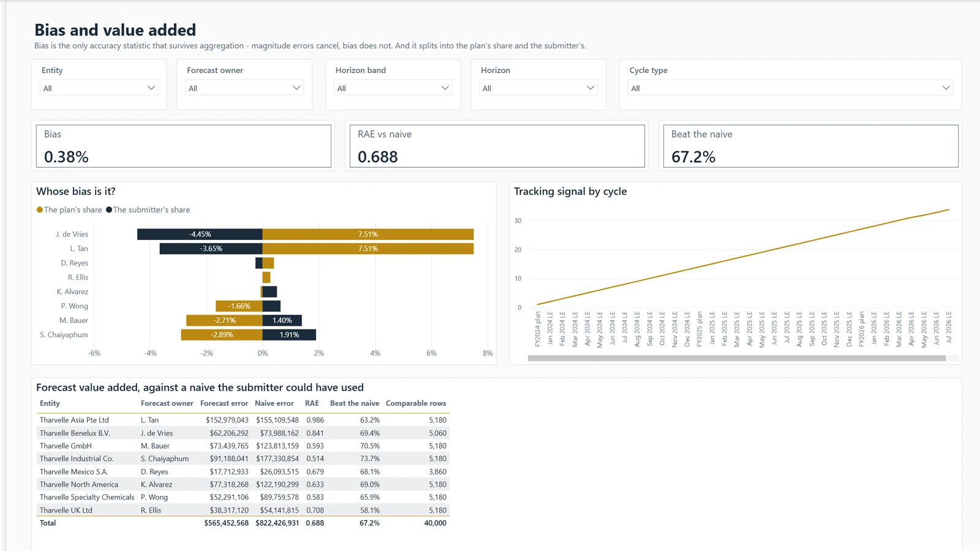980x551 pixels.
Task: Sort table by Comparable rows header
Action: (x=416, y=403)
